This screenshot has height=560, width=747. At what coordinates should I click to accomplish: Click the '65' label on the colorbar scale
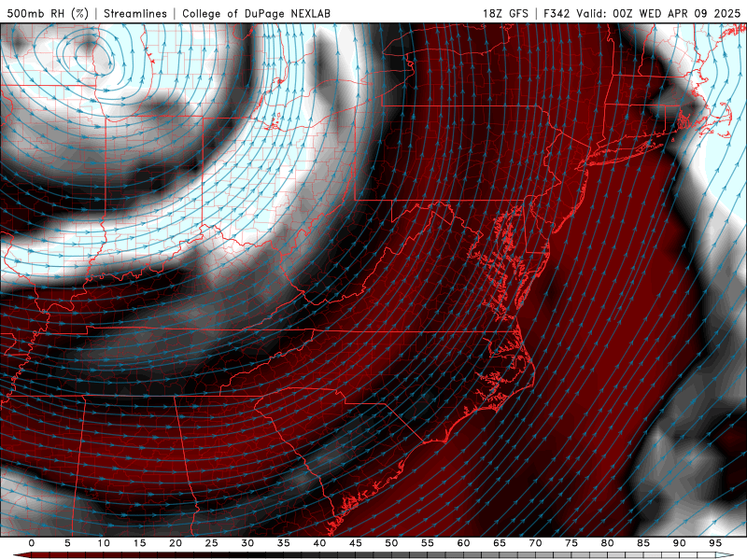[x=500, y=543]
